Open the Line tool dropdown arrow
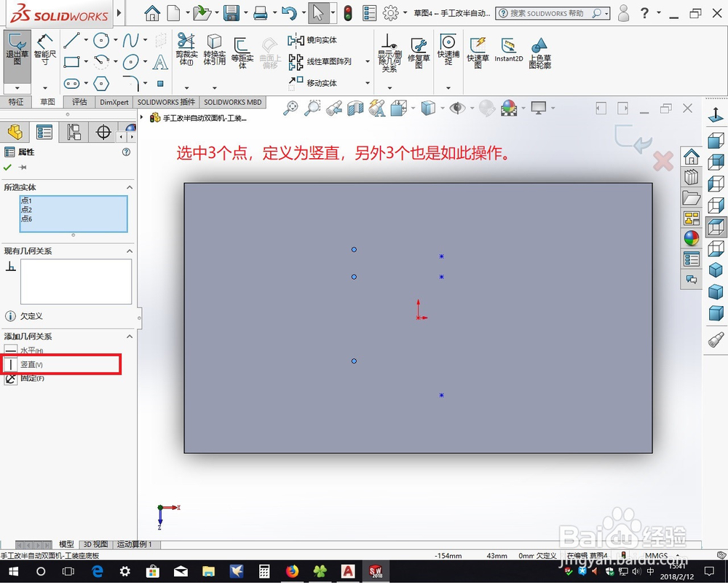The height and width of the screenshot is (585, 728). (86, 40)
